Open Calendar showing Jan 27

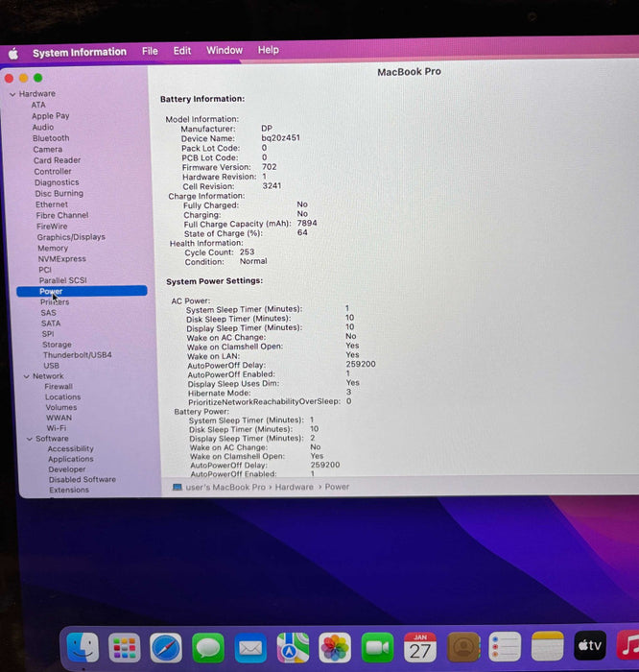click(x=420, y=647)
